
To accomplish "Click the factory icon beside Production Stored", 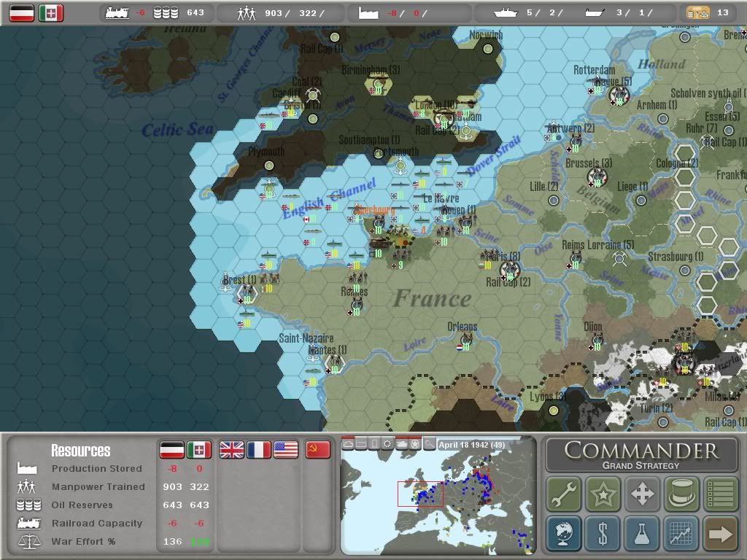I will coord(27,468).
